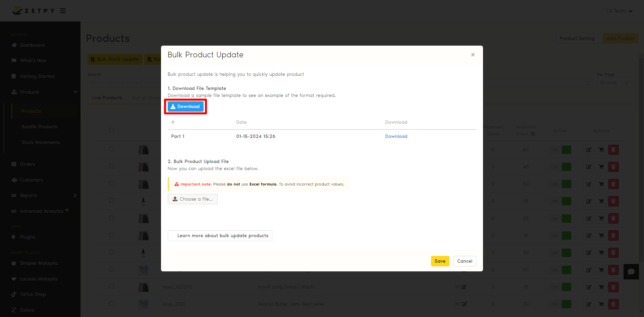Viewport: 644px width, 317px height.
Task: Close the Bulk Product Update dialog
Action: coord(473,55)
